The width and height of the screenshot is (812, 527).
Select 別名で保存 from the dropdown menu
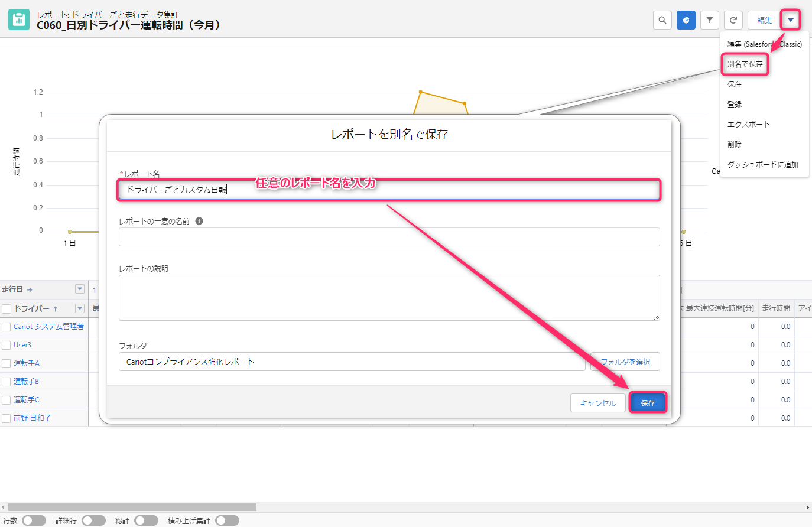[x=745, y=64]
